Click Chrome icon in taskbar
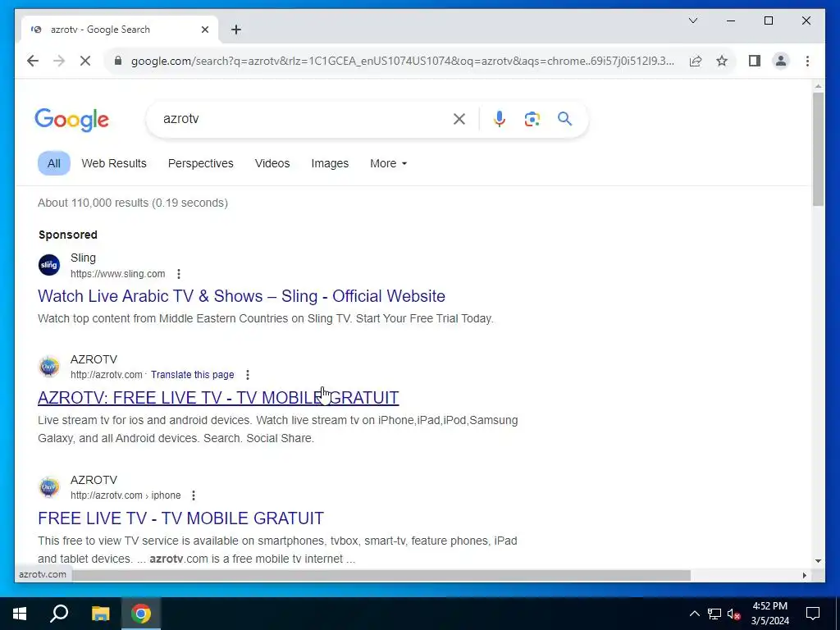Screen dimensions: 840x630 (x=141, y=614)
